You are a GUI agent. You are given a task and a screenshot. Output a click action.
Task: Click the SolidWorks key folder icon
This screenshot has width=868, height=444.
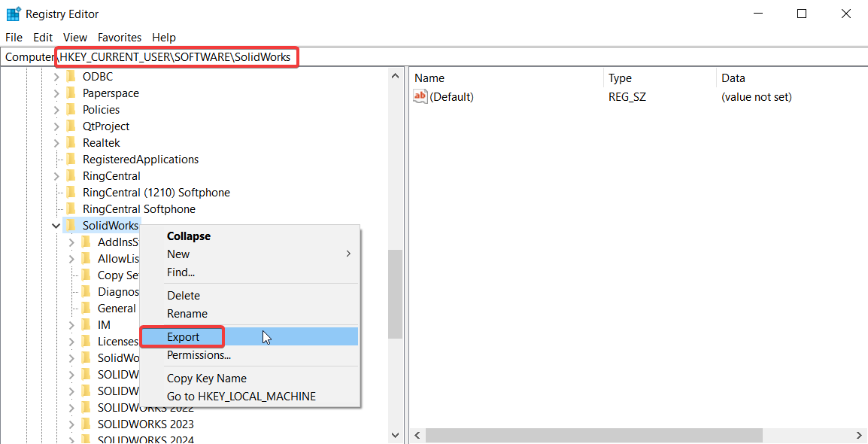[71, 225]
